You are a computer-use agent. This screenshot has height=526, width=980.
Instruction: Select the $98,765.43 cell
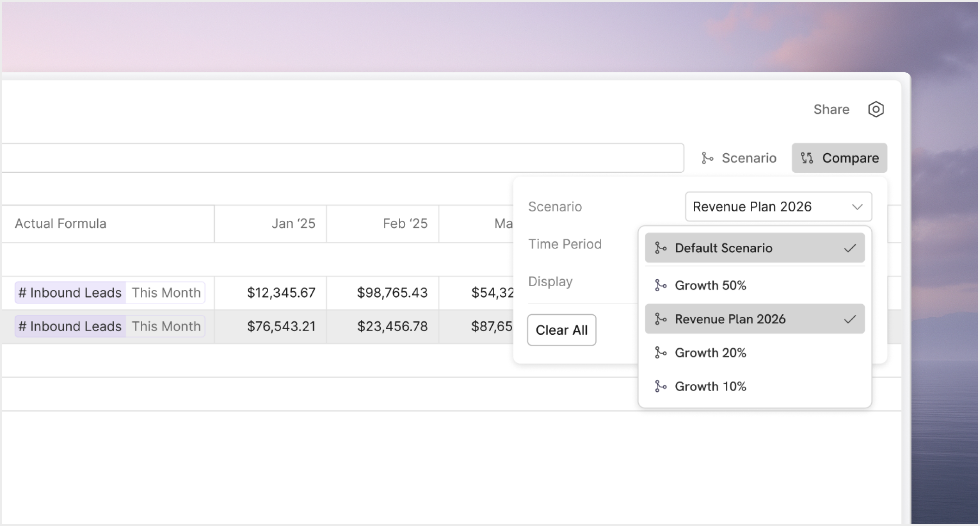tap(383, 293)
